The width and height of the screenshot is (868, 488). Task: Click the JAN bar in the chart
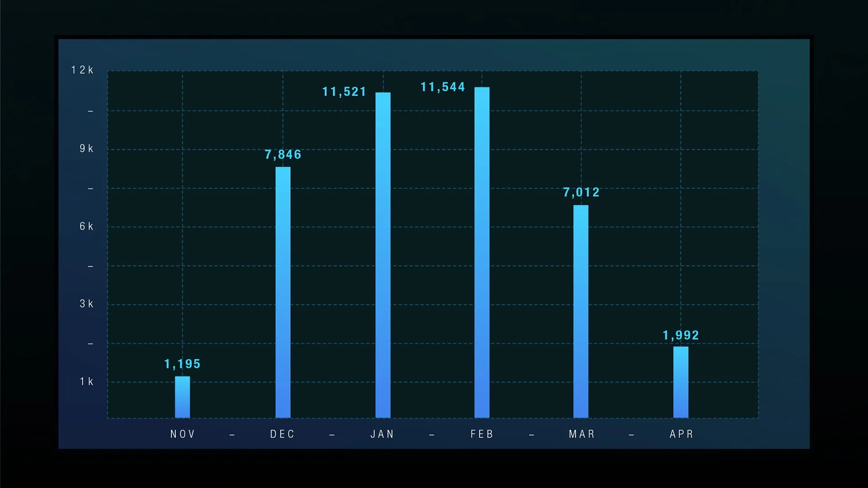click(x=383, y=255)
